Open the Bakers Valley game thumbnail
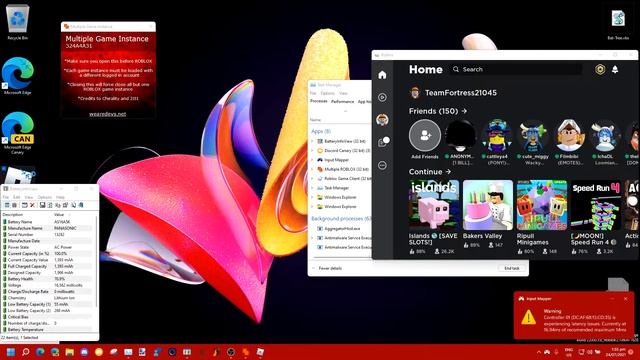Viewport: 640px width, 360px height. coord(488,205)
